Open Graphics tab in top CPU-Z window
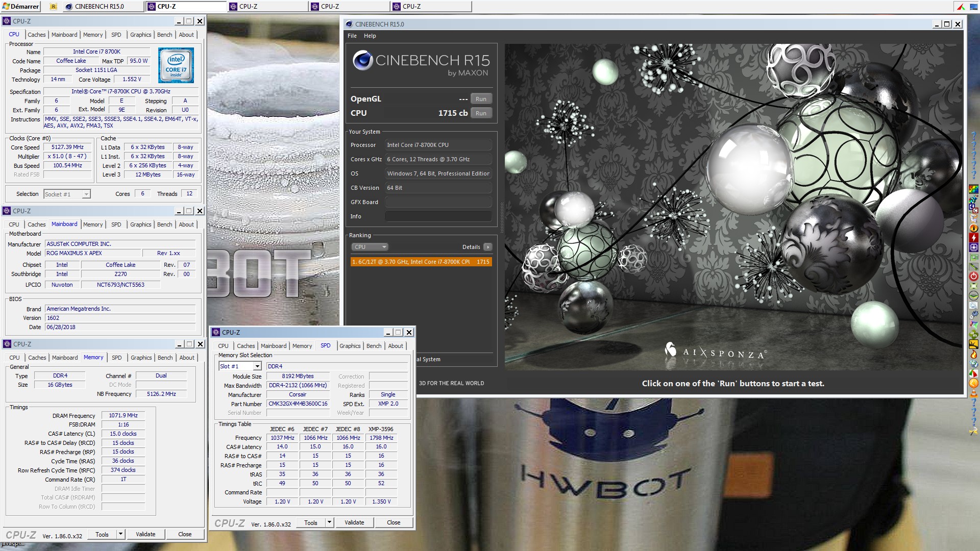The image size is (980, 551). tap(140, 35)
